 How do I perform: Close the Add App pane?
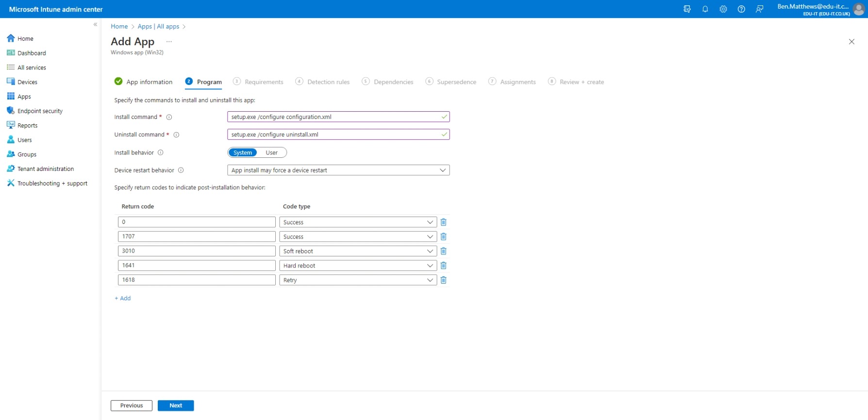(851, 42)
